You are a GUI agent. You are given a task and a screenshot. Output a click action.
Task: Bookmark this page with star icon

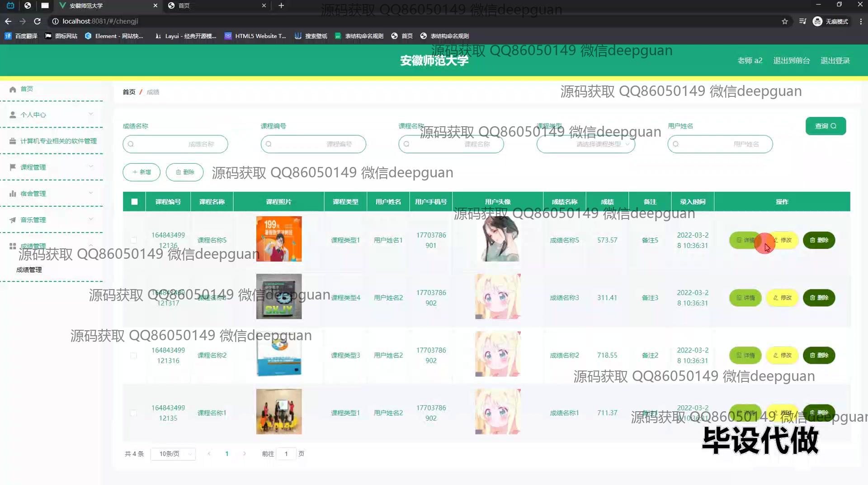pyautogui.click(x=785, y=21)
